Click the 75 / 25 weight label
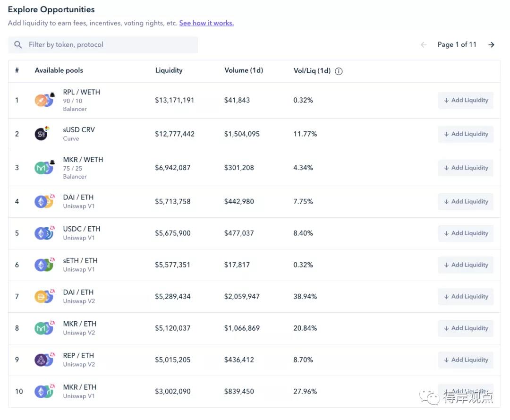Image resolution: width=510 pixels, height=420 pixels. coord(73,169)
